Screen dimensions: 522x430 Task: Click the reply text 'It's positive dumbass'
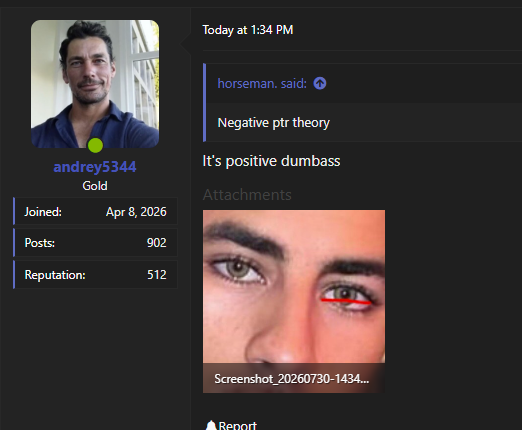[x=271, y=161]
